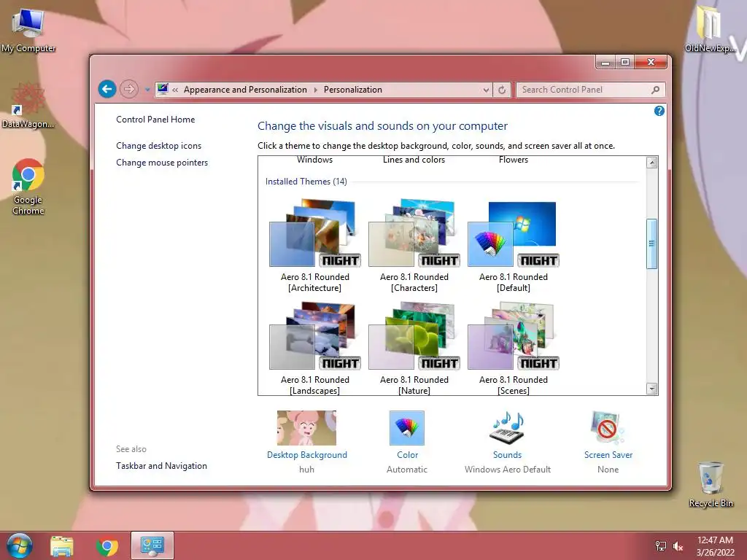Screen dimensions: 747x560
Task: Launch Chrome from the taskbar
Action: pos(107,546)
